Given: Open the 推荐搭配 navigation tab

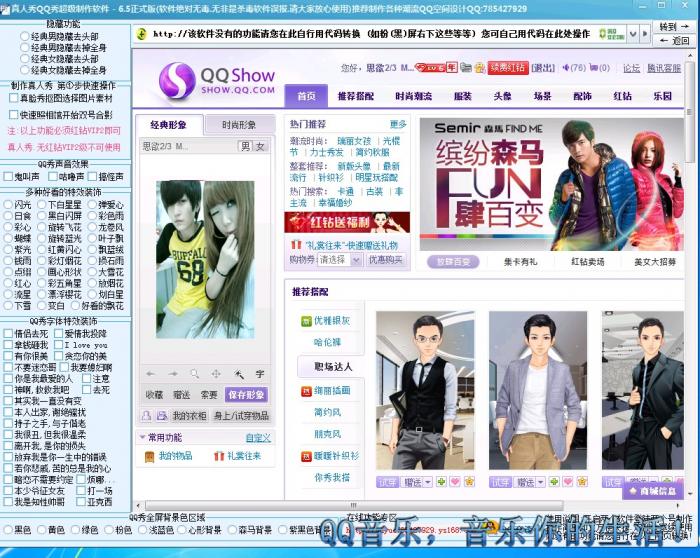Looking at the screenshot, I should pos(356,96).
